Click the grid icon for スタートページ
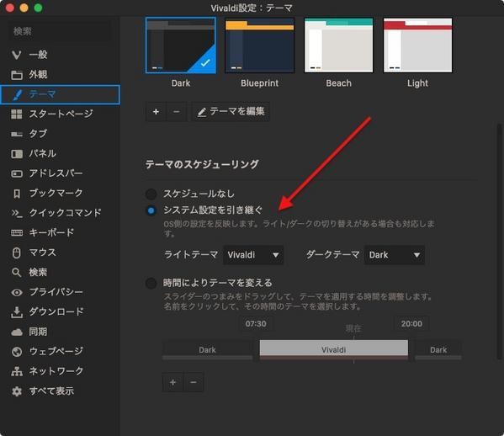The width and height of the screenshot is (504, 436). tap(17, 114)
